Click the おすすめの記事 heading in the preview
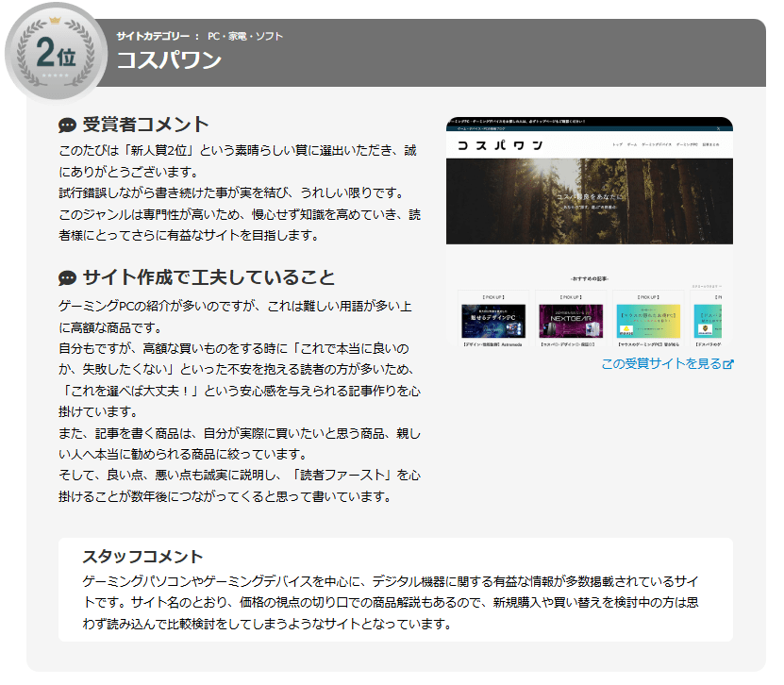The image size is (784, 685). pos(589,278)
